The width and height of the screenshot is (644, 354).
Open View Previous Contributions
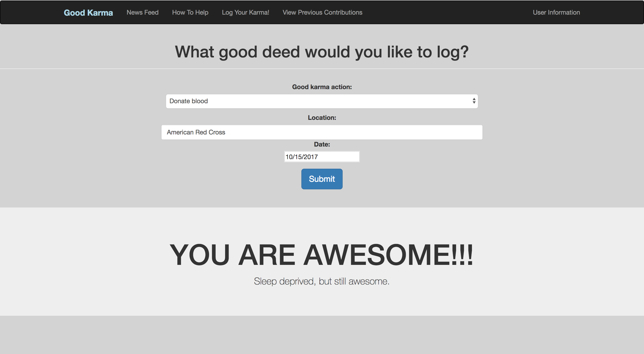coord(322,12)
